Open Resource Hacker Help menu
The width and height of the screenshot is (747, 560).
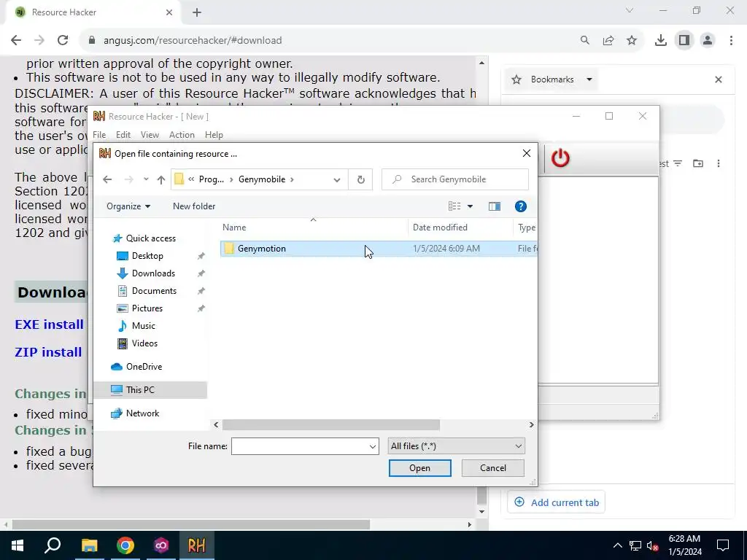[x=214, y=135]
